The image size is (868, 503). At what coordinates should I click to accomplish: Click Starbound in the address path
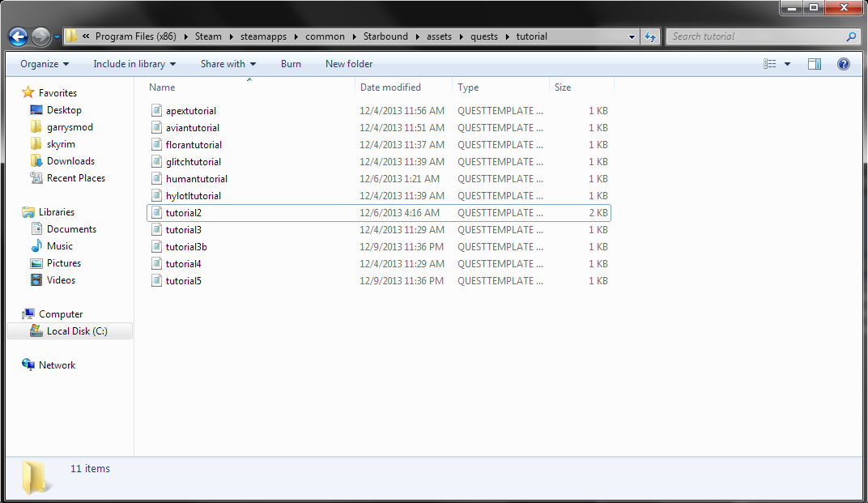pos(385,36)
